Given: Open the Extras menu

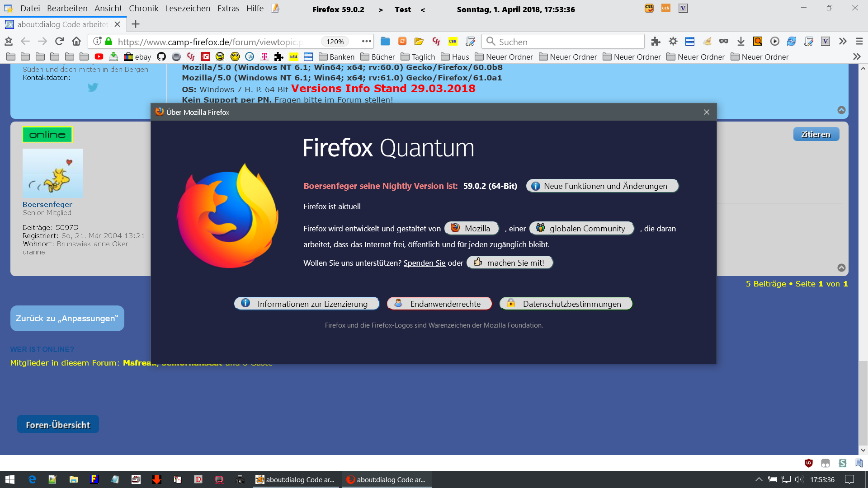Looking at the screenshot, I should (x=228, y=9).
